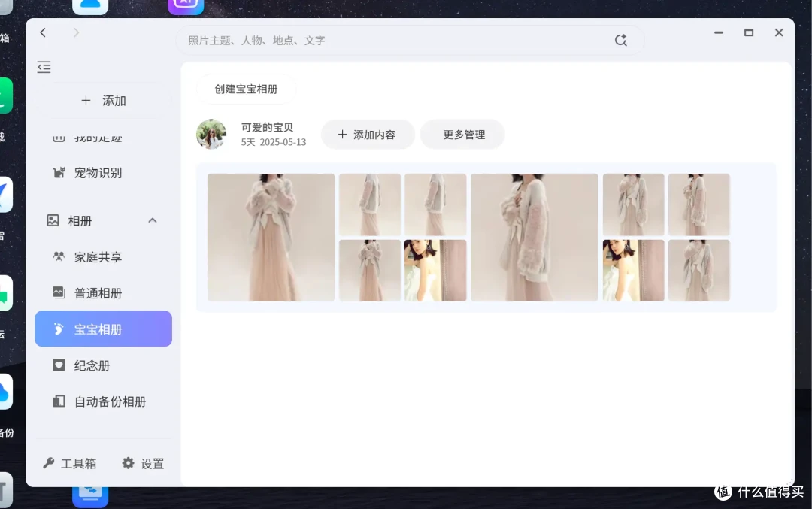Screen dimensions: 812x509
Task: Open portrait photo right of second large photo
Action: pos(633,271)
